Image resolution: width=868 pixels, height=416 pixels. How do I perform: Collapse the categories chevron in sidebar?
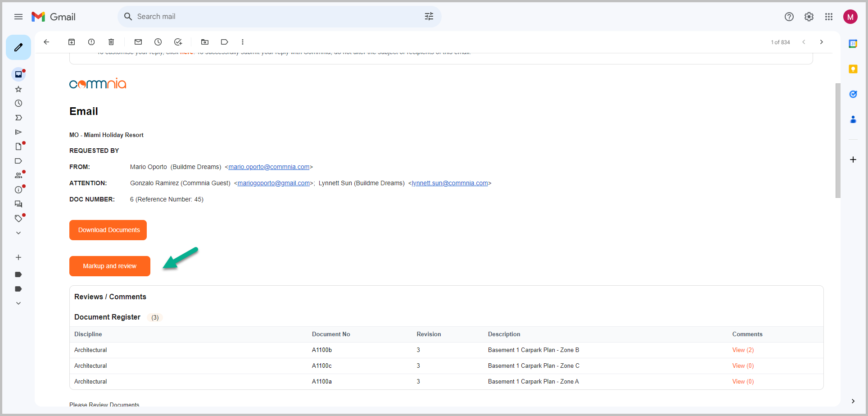pos(18,233)
